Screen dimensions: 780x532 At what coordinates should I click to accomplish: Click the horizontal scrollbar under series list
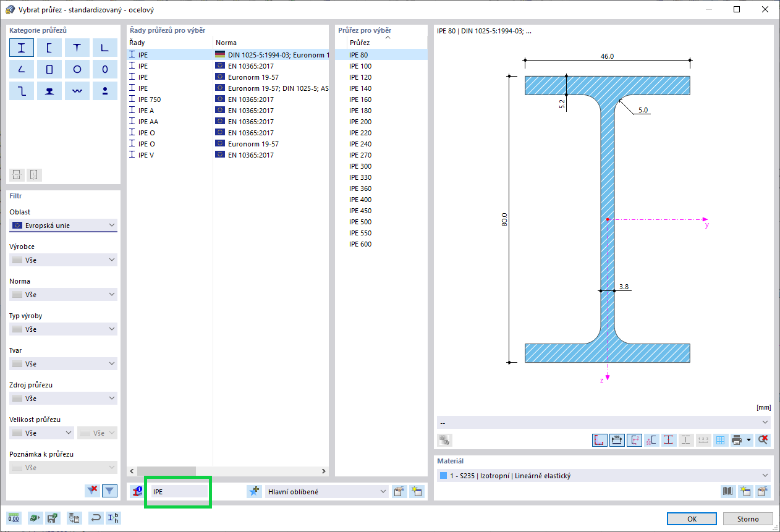pyautogui.click(x=227, y=471)
